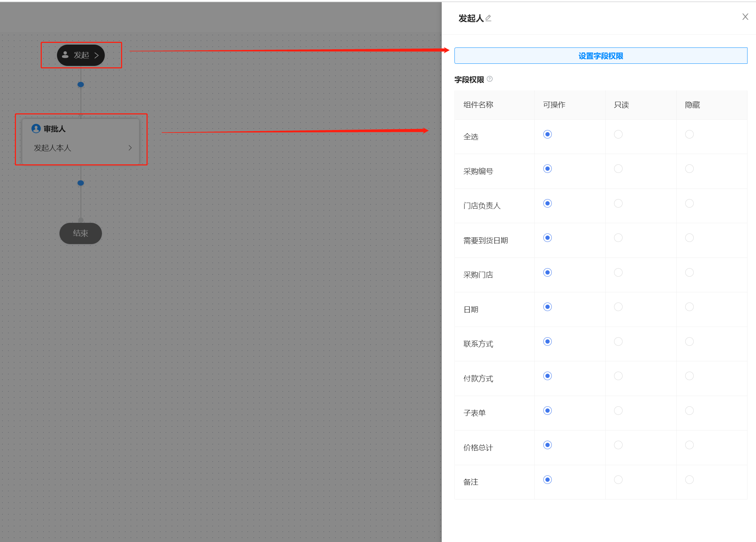Set 采购编号 to 隐藏

click(689, 169)
